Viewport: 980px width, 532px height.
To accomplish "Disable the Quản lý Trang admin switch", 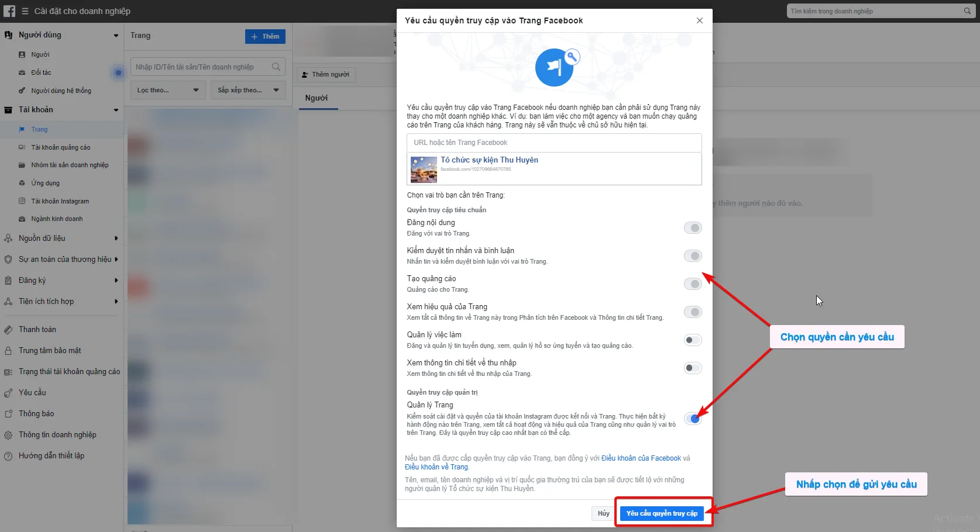I will coord(693,419).
